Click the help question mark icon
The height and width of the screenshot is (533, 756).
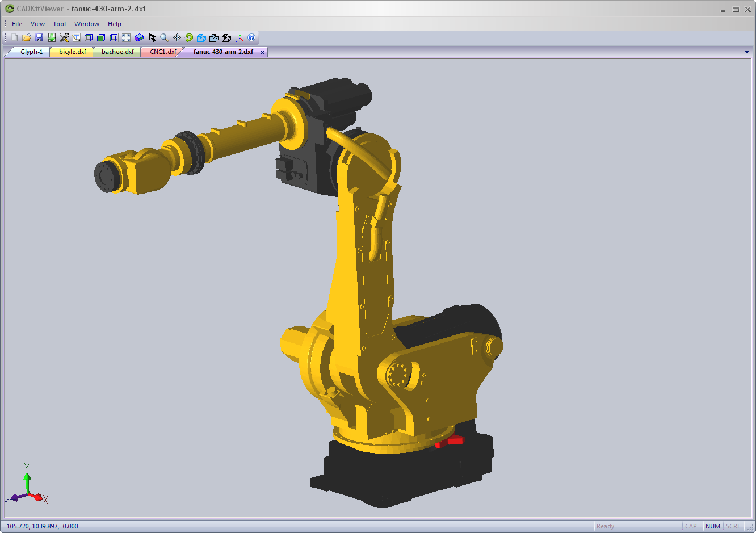click(x=251, y=37)
